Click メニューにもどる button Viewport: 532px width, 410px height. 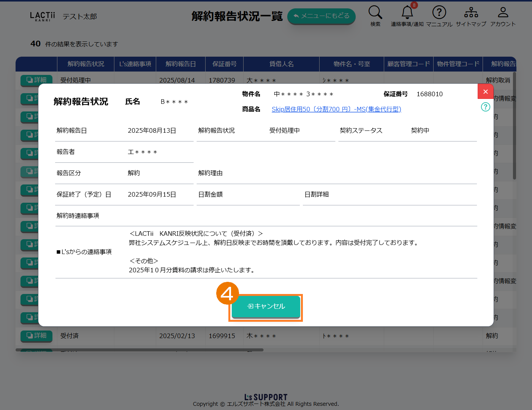point(321,16)
